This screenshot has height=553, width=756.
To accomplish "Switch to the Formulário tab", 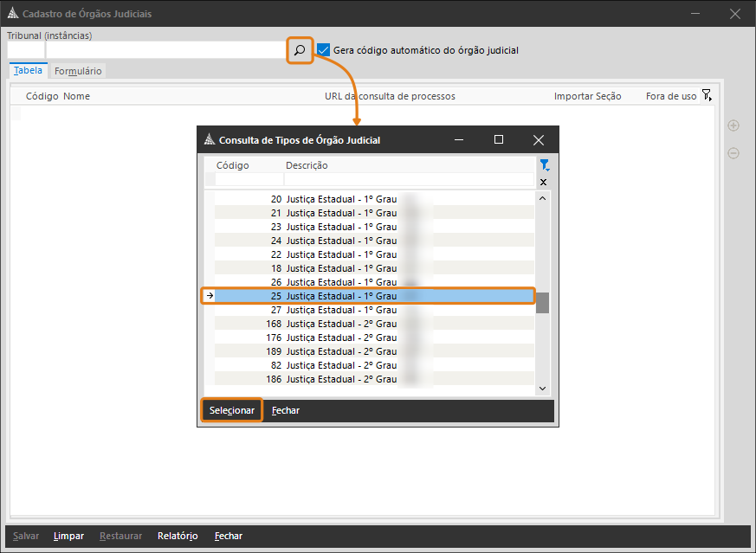I will [78, 71].
